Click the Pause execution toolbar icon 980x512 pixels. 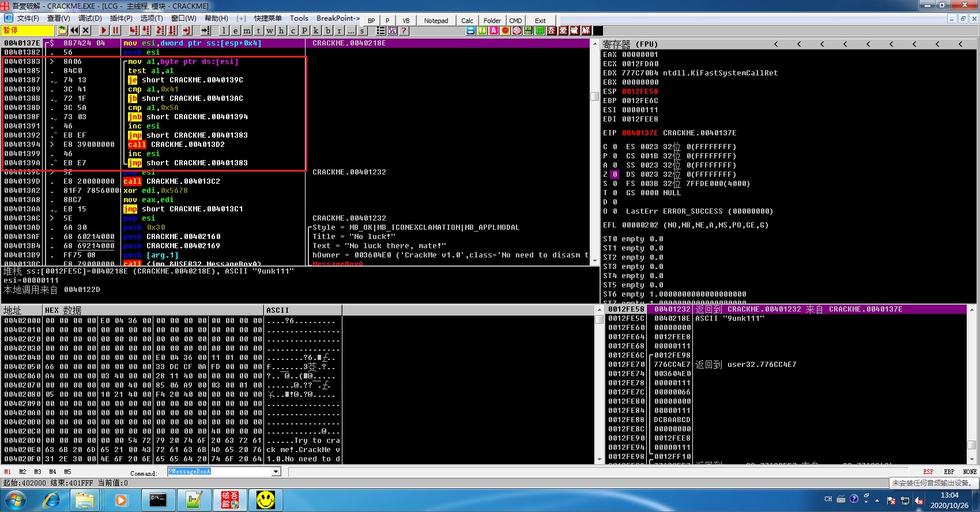[x=115, y=31]
